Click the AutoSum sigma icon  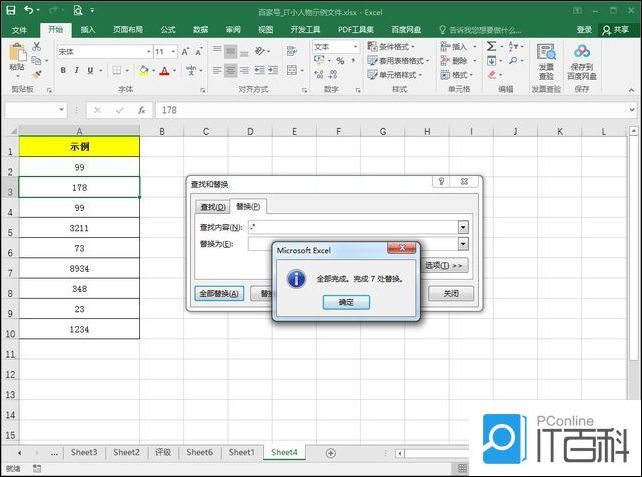[x=491, y=46]
